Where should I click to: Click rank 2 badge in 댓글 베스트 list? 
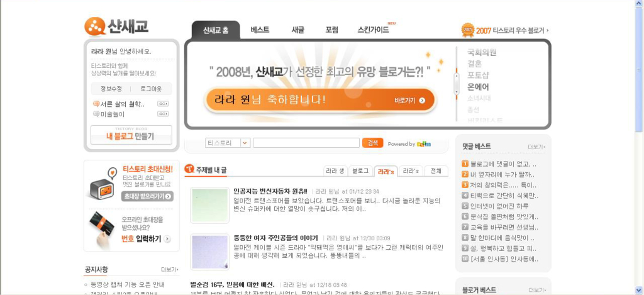(465, 174)
